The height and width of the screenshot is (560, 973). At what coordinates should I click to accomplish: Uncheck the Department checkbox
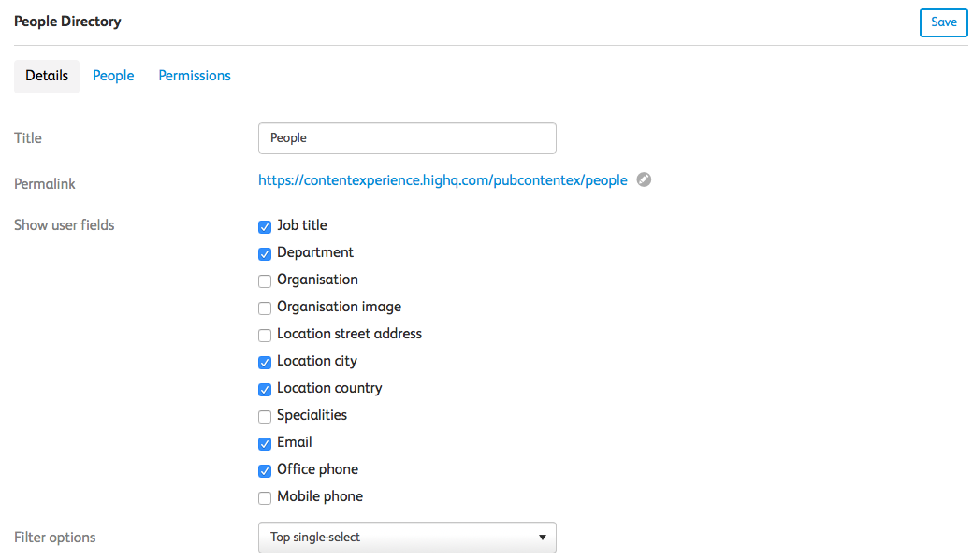coord(265,254)
